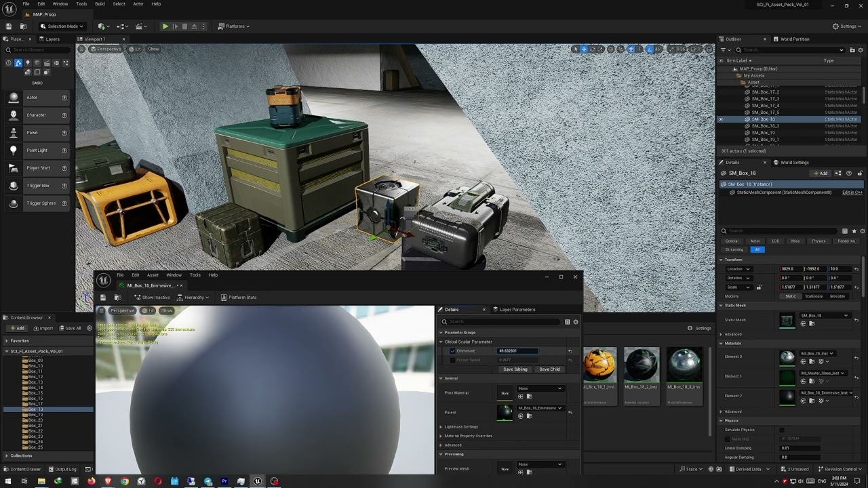The image size is (868, 488).
Task: Select the Lights category icon in Place Actors
Action: coord(28,63)
